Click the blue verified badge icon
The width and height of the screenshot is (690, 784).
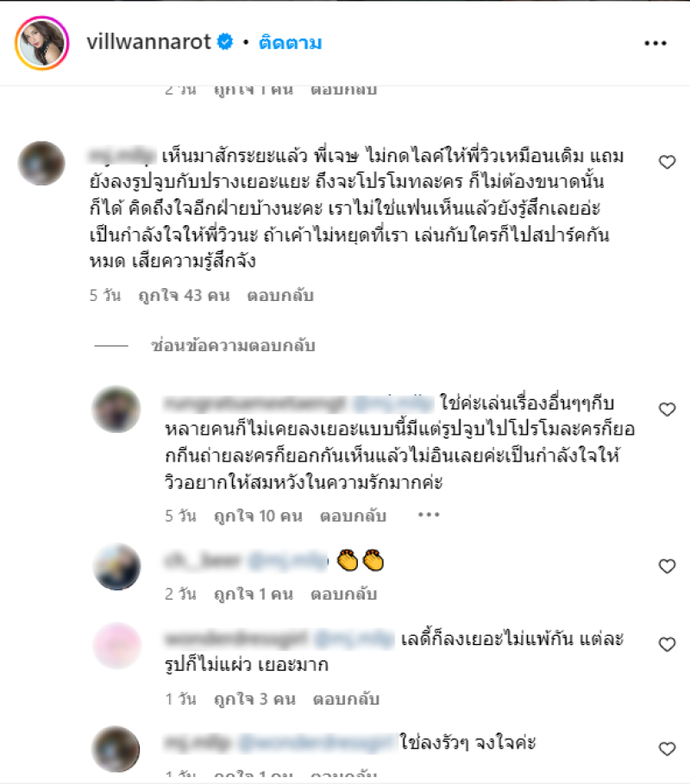225,42
